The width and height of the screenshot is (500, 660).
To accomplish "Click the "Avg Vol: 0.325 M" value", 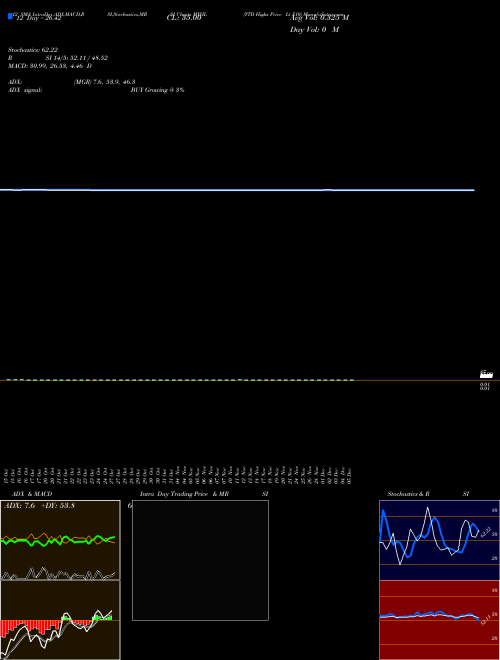I will pyautogui.click(x=319, y=17).
